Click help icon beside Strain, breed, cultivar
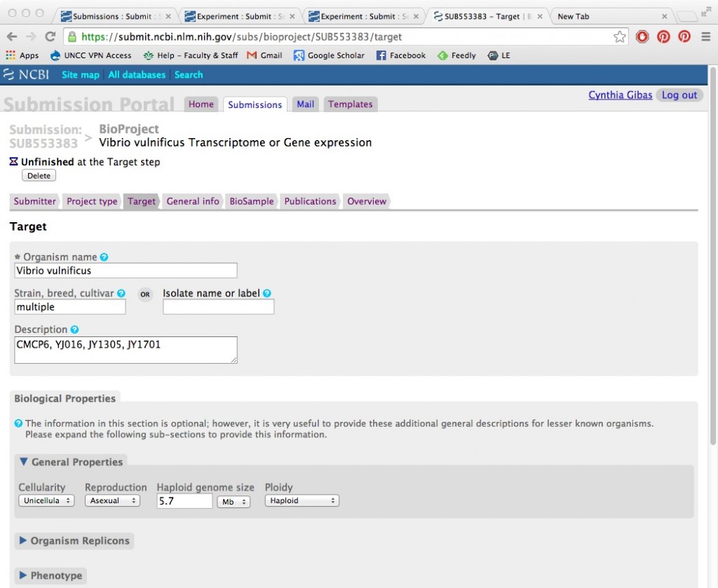The width and height of the screenshot is (718, 588). tap(121, 294)
